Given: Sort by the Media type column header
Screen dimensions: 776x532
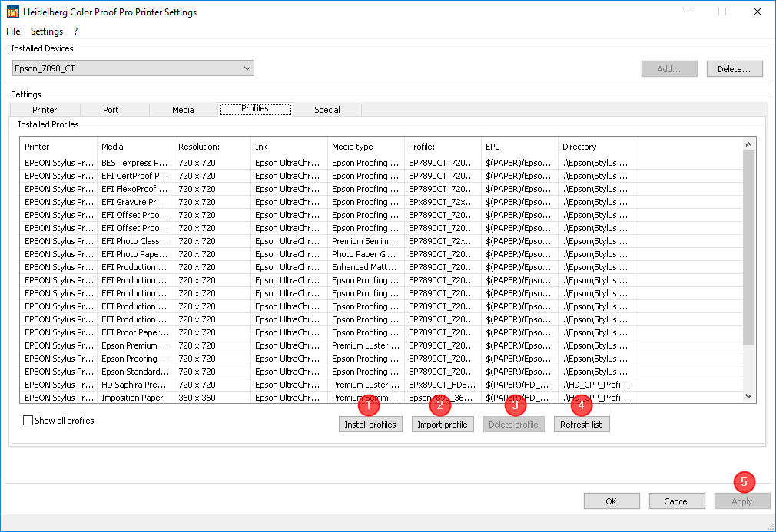Looking at the screenshot, I should coord(366,147).
